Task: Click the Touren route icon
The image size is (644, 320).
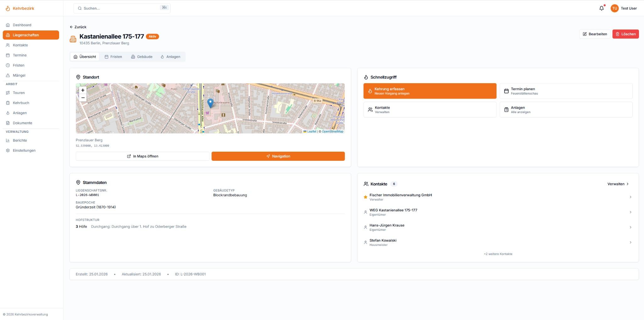Action: (8, 93)
